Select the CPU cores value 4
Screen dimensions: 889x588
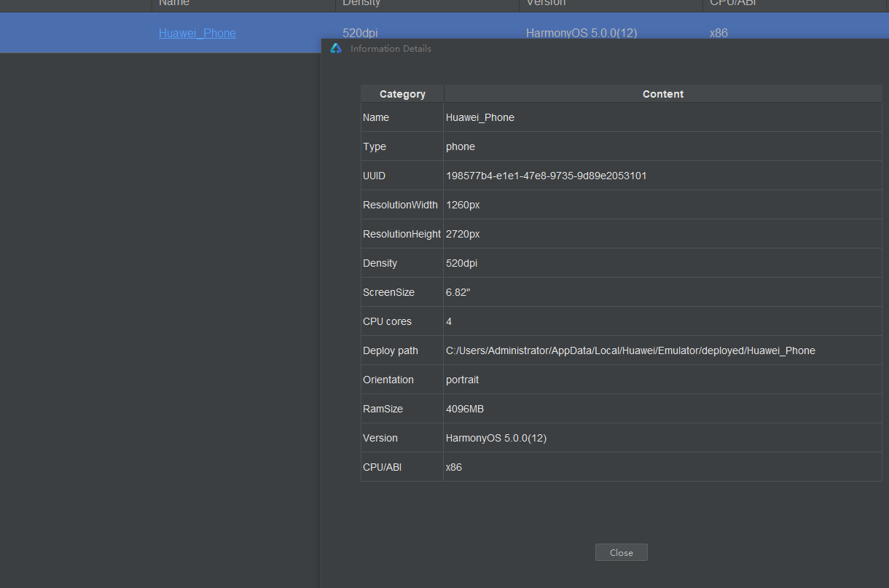(449, 321)
